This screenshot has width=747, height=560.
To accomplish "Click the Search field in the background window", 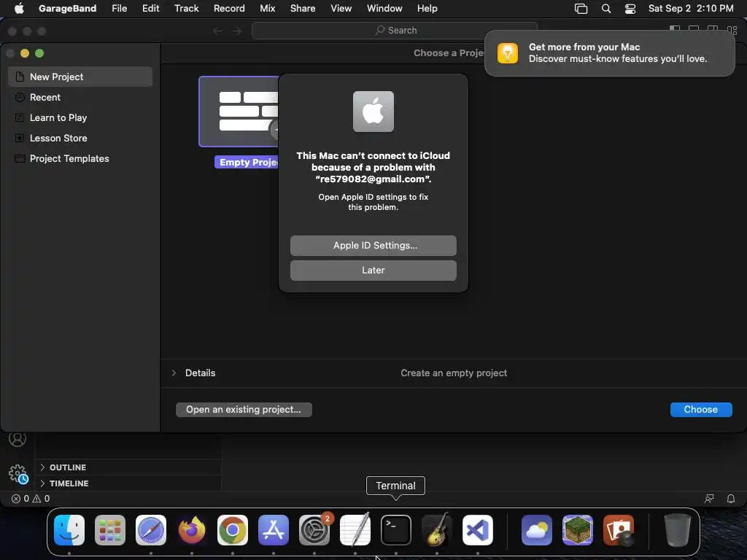I will pos(395,31).
